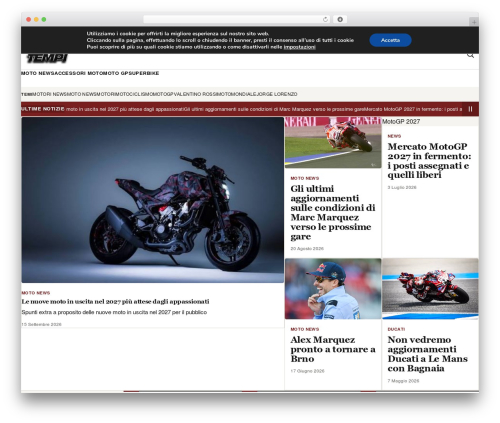Open article 'Non vedremo aggiornamenti Ducati a Le Mans'
This screenshot has width=500, height=423.
(x=428, y=354)
